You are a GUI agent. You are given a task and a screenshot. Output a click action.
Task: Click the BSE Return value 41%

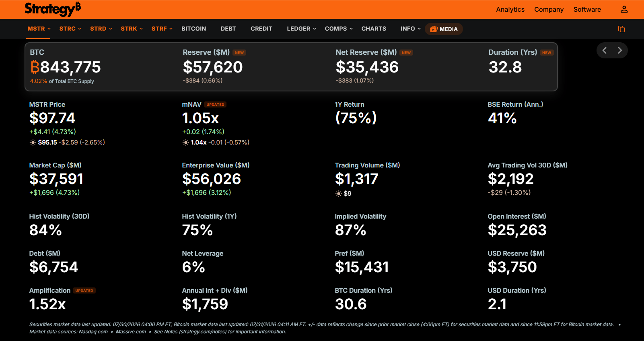point(502,118)
